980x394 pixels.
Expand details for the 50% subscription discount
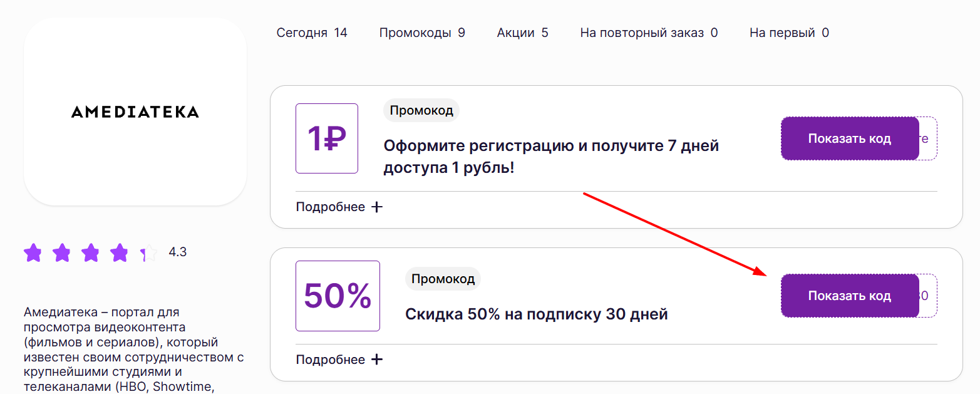pyautogui.click(x=331, y=359)
